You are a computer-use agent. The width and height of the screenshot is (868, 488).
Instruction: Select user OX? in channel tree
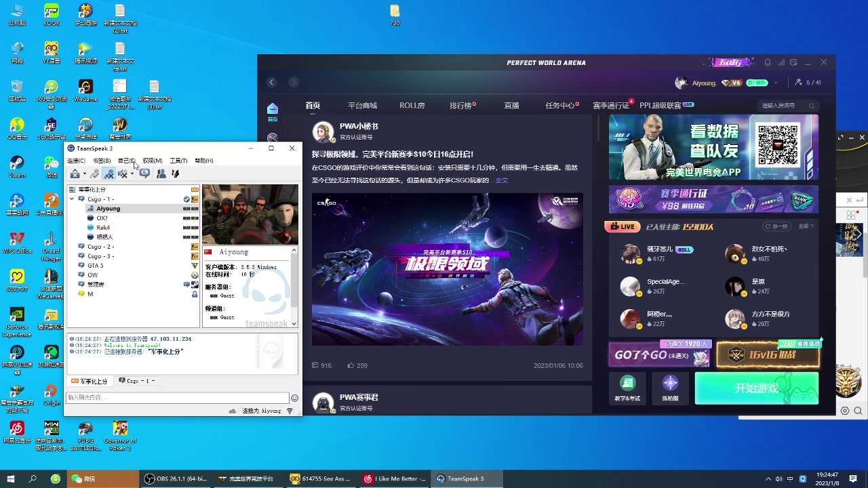102,218
